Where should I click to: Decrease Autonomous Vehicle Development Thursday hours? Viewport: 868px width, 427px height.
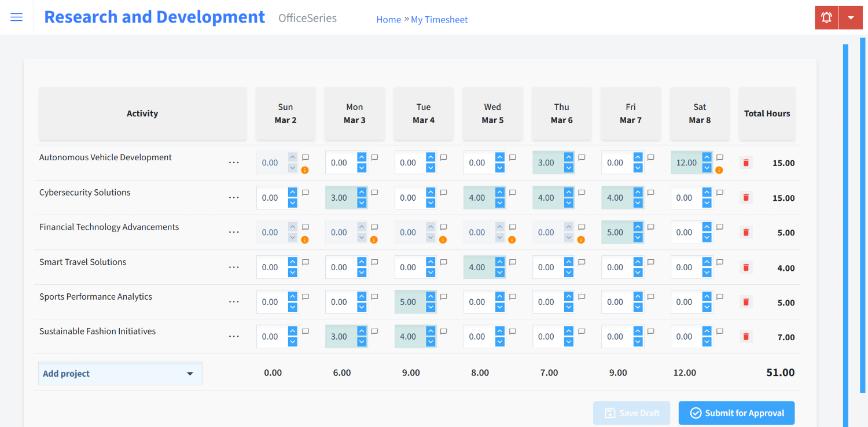pyautogui.click(x=569, y=168)
